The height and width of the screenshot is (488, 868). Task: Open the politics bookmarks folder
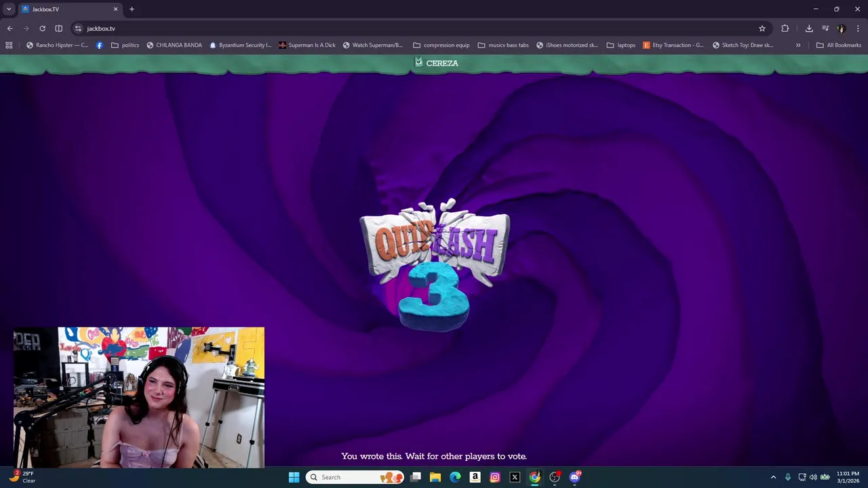pyautogui.click(x=125, y=45)
